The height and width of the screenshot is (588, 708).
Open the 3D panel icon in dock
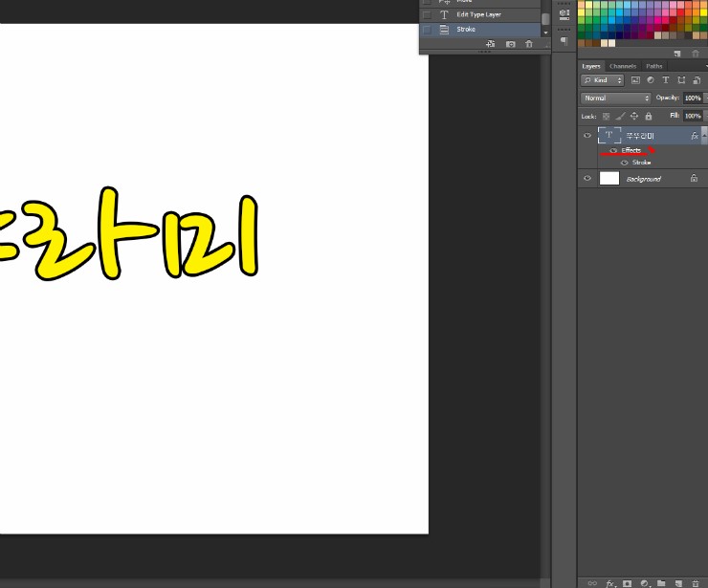coord(564,14)
